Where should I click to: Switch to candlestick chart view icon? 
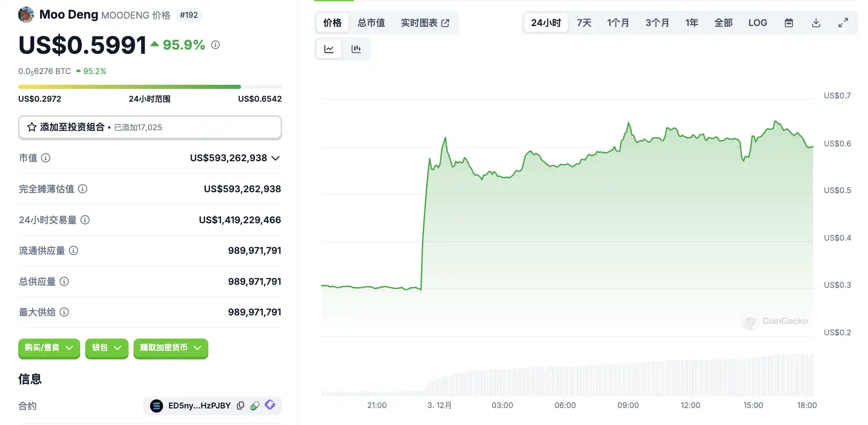356,49
